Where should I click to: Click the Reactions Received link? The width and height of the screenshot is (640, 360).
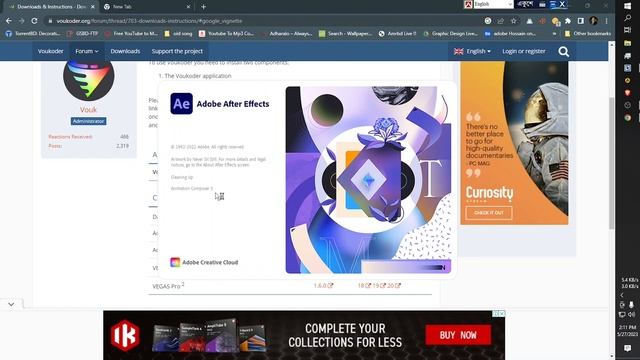[70, 137]
